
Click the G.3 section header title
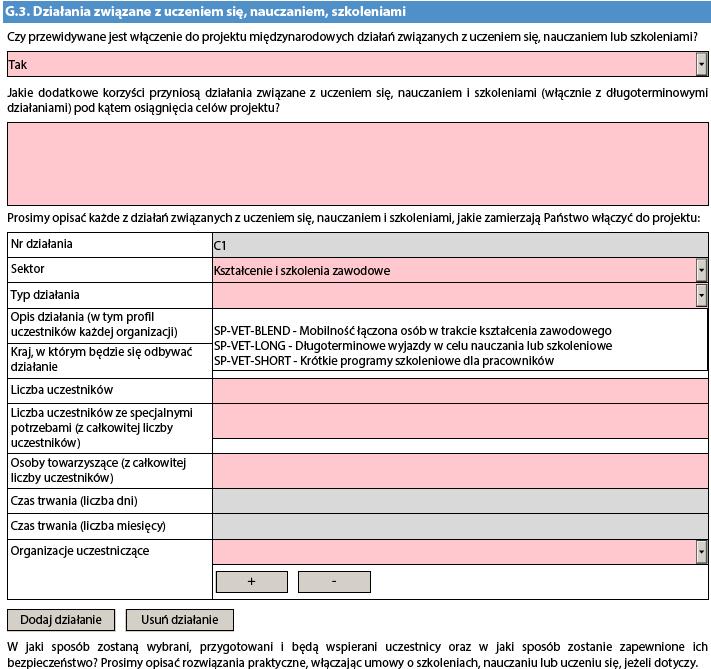pos(205,11)
